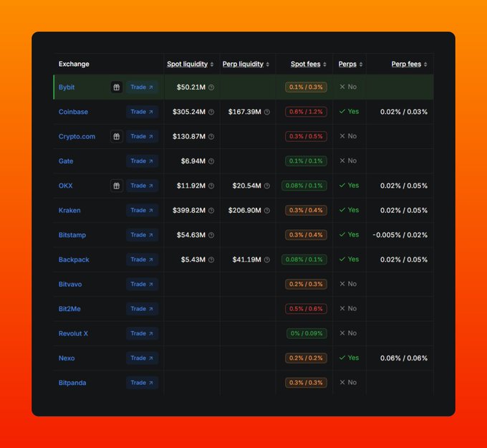Click the Trade button for Backpack
The height and width of the screenshot is (448, 487).
click(142, 259)
